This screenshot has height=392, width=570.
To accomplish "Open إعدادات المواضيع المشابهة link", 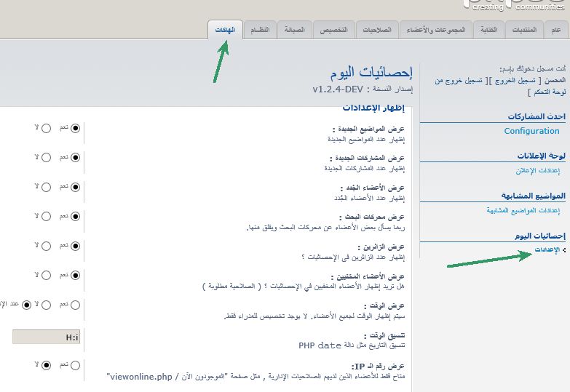I will point(523,210).
